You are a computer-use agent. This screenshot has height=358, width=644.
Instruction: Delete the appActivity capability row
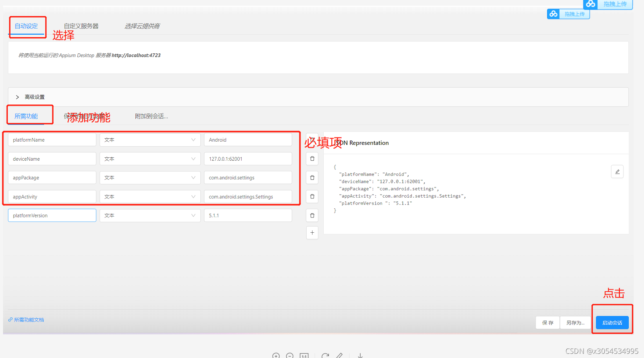coord(312,197)
